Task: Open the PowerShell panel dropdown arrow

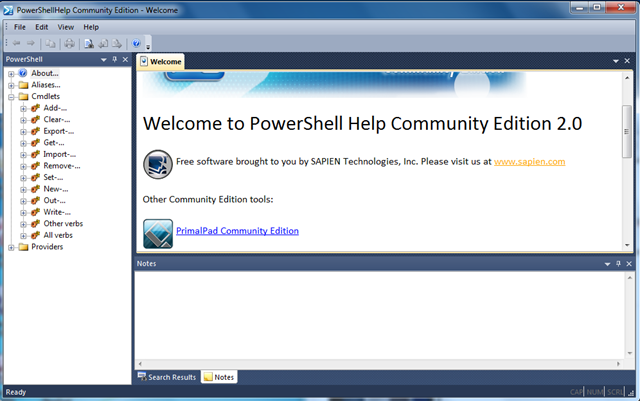Action: 104,60
